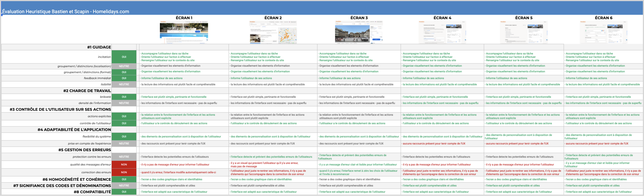Image resolution: width=644 pixels, height=196 pixels.
Task: Click the 'incitation' row label
Action: click(x=104, y=57)
